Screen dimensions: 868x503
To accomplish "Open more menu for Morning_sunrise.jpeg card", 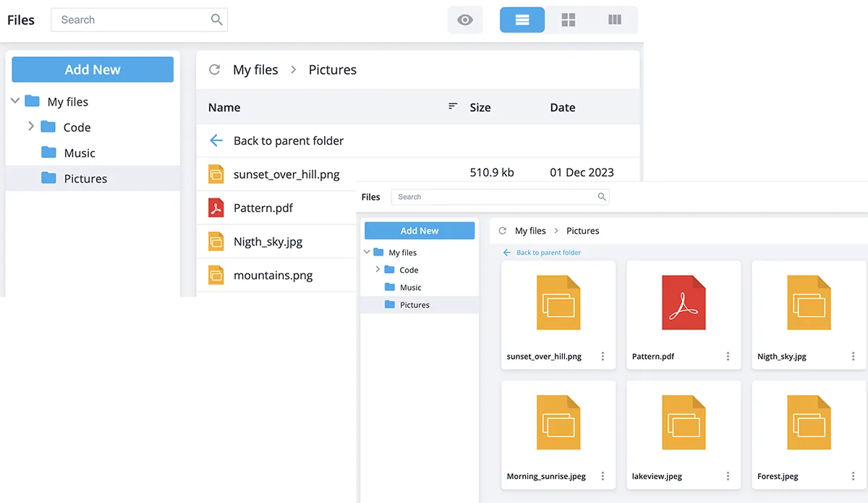I will 603,476.
